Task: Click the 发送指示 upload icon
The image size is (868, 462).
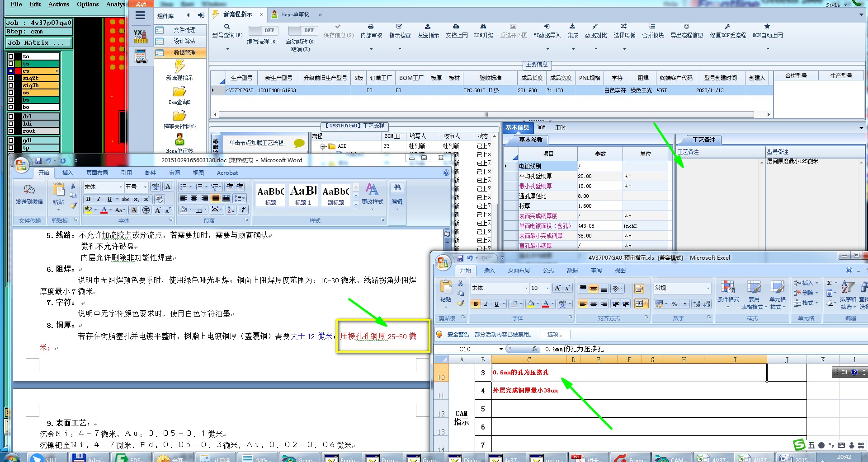Action: click(428, 27)
